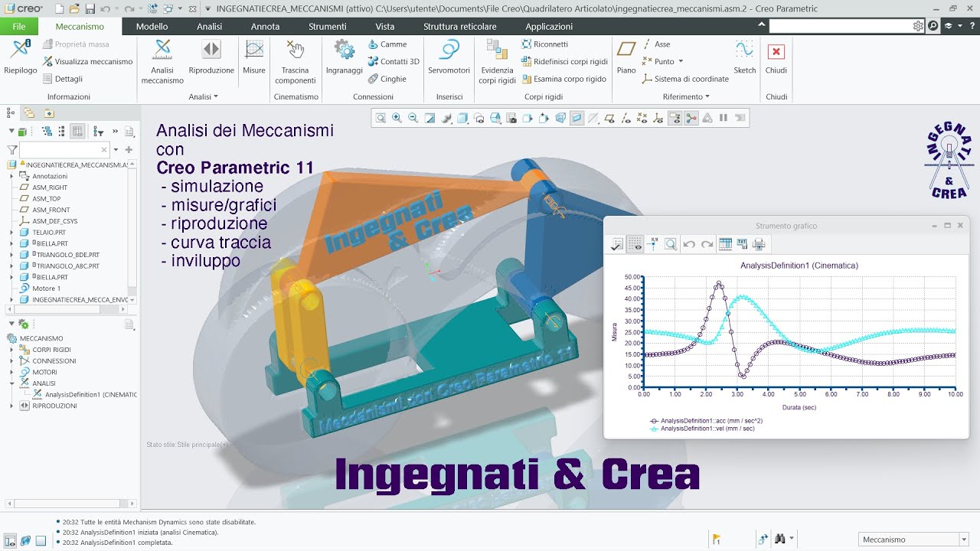Click the Dettagli button
Screen dimensions: 980x551
click(63, 78)
